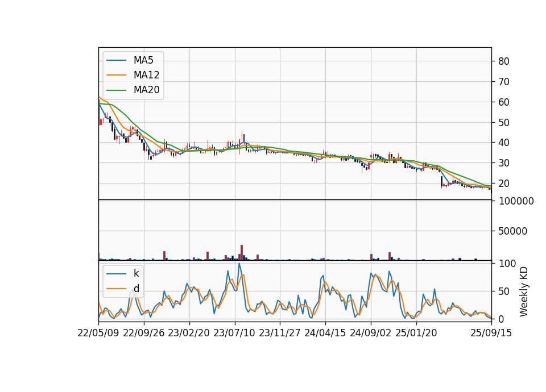Click the tallest volume bar in July 2023

[x=242, y=252]
